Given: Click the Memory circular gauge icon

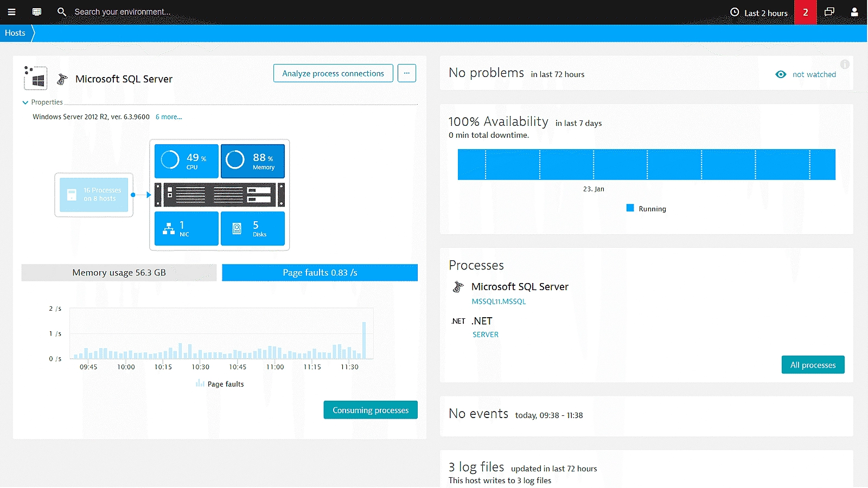Looking at the screenshot, I should point(235,160).
